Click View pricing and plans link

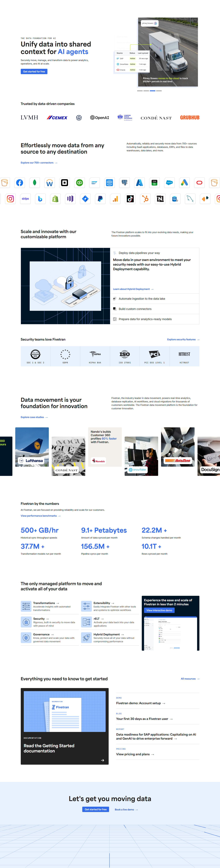[135, 754]
